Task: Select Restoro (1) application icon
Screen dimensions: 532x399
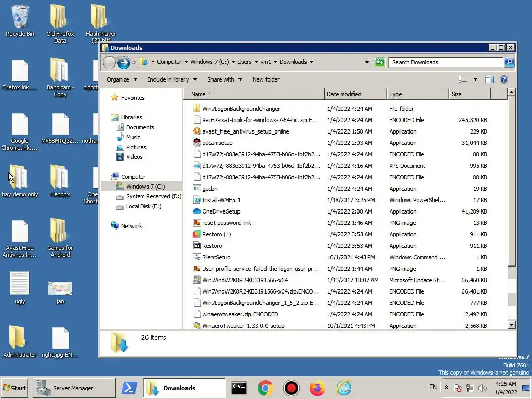Action: 196,234
